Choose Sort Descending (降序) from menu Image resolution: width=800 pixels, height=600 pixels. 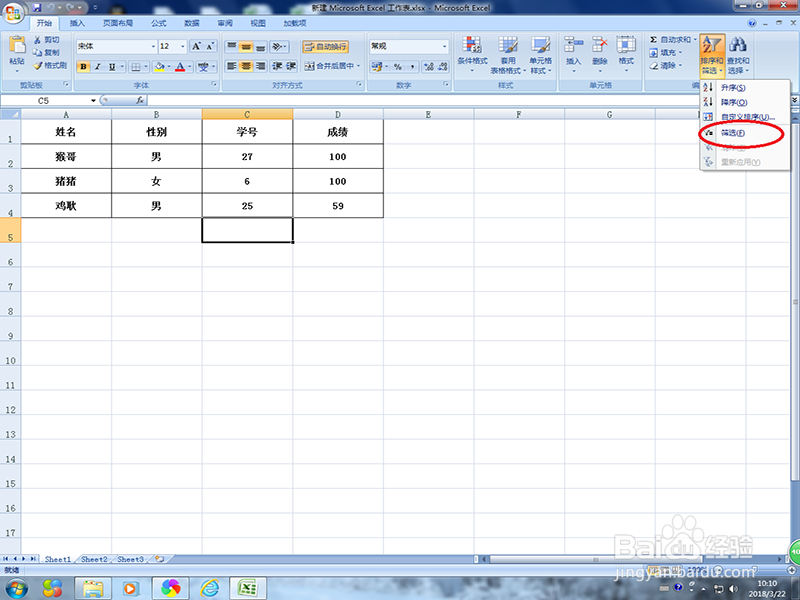tap(745, 102)
